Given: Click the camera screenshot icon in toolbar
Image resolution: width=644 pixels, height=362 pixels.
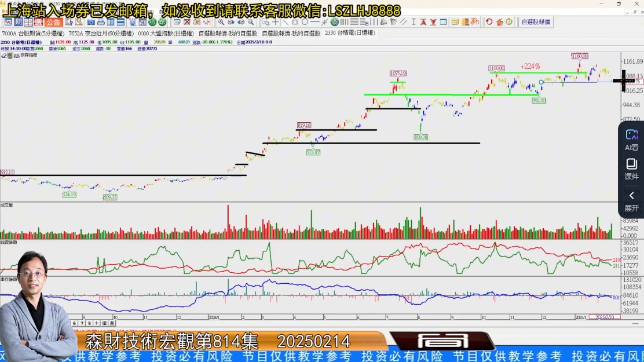Looking at the screenshot, I should (x=90, y=22).
